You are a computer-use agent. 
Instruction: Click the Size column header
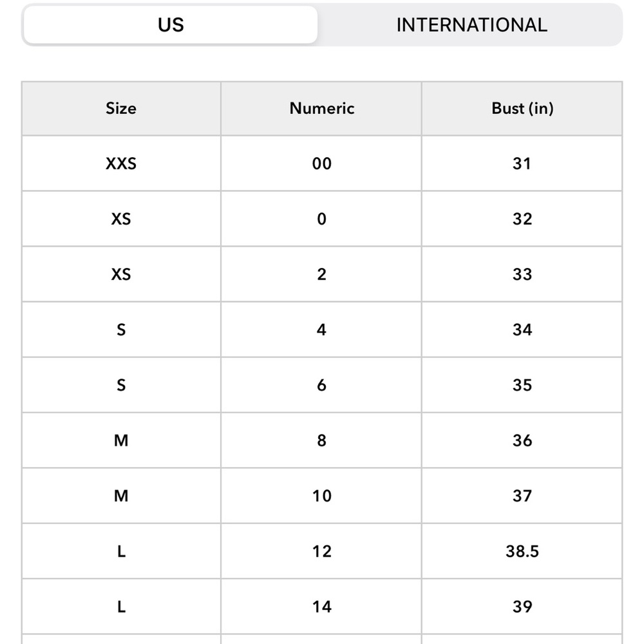click(121, 108)
